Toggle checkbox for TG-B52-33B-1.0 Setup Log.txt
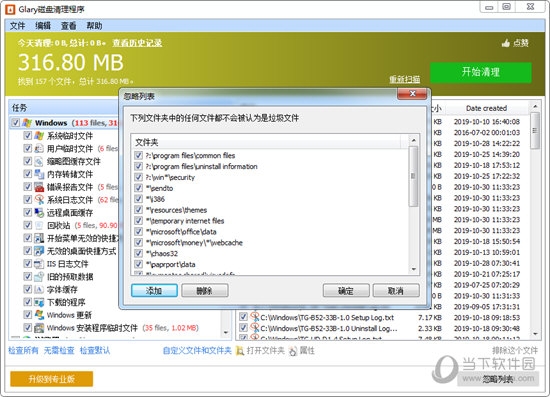The width and height of the screenshot is (550, 397). pos(243,317)
